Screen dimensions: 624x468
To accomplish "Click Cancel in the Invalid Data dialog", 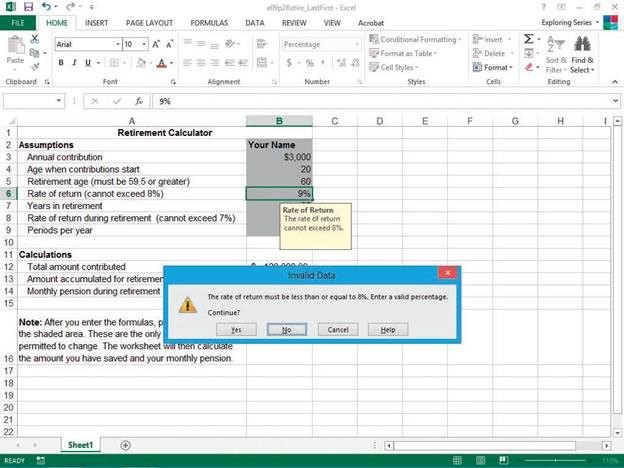I will 337,329.
